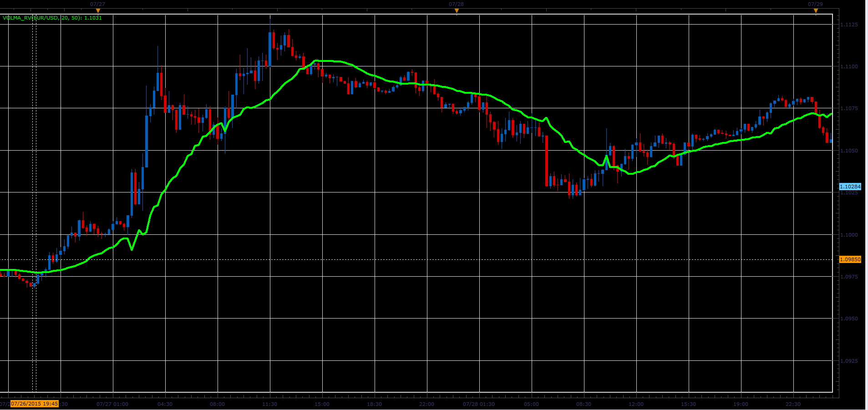Select the VOLMA_RV indicator label

tap(52, 18)
